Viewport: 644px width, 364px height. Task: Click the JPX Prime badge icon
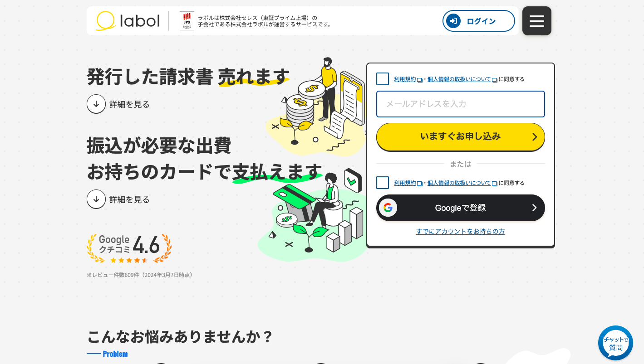187,21
